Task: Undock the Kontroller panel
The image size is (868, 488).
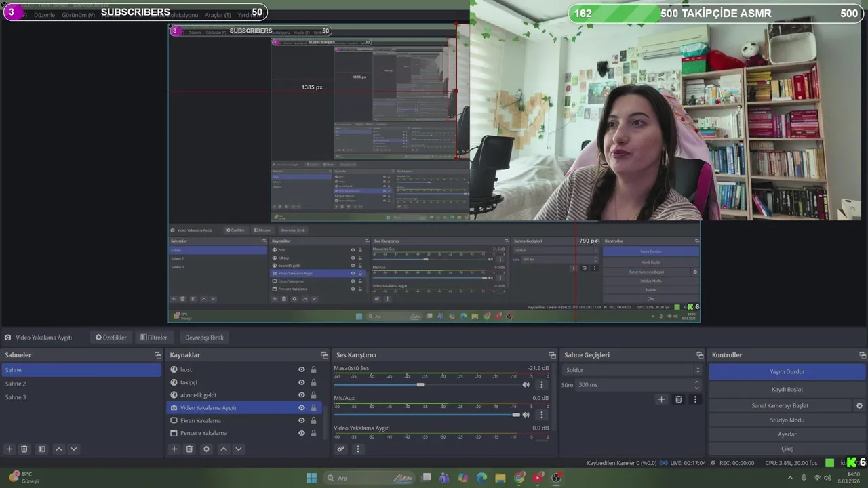Action: [x=862, y=355]
